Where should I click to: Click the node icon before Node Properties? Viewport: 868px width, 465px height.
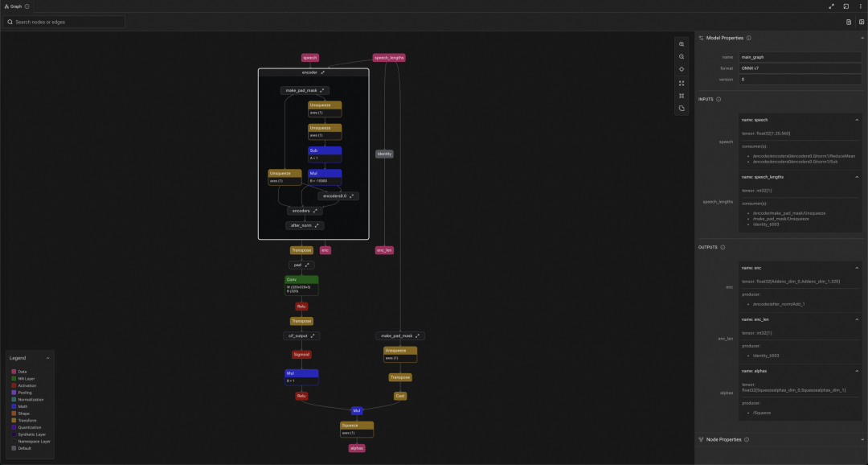coord(701,440)
